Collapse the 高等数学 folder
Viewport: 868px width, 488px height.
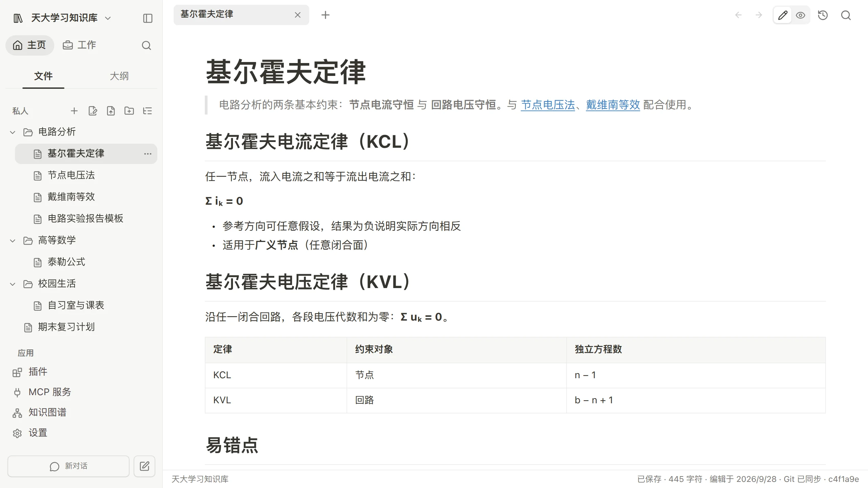click(13, 241)
